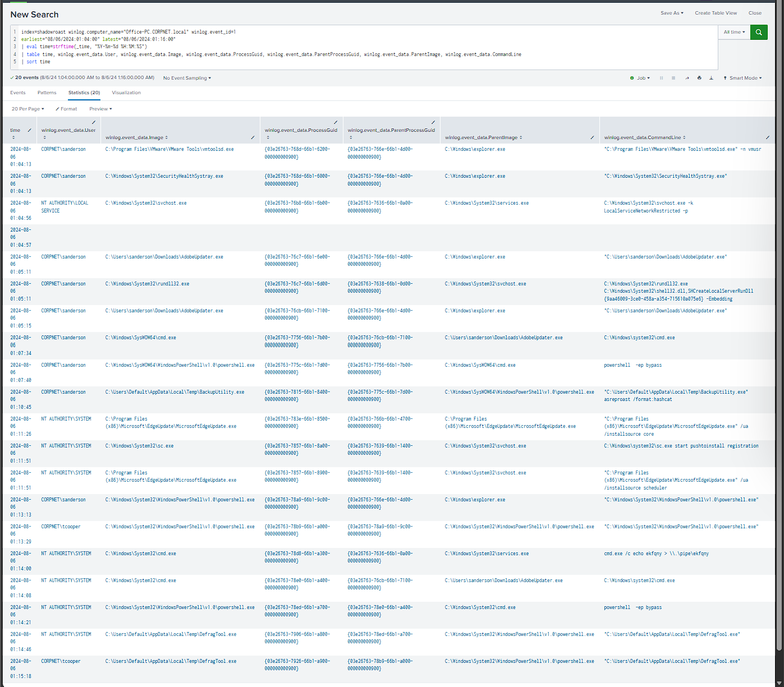Edit winlog.event_data.ParentProcessGuid column pencil icon
Screen dimensions: 784x687
433,122
